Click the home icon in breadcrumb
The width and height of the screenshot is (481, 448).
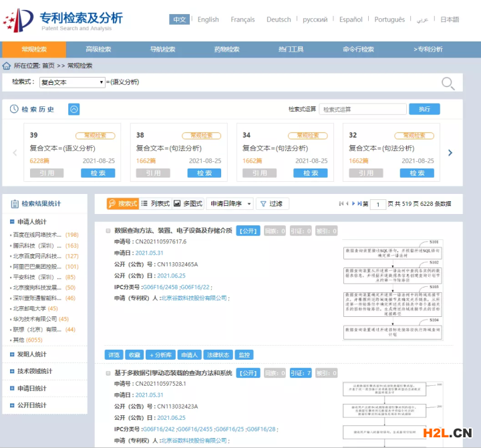point(7,66)
